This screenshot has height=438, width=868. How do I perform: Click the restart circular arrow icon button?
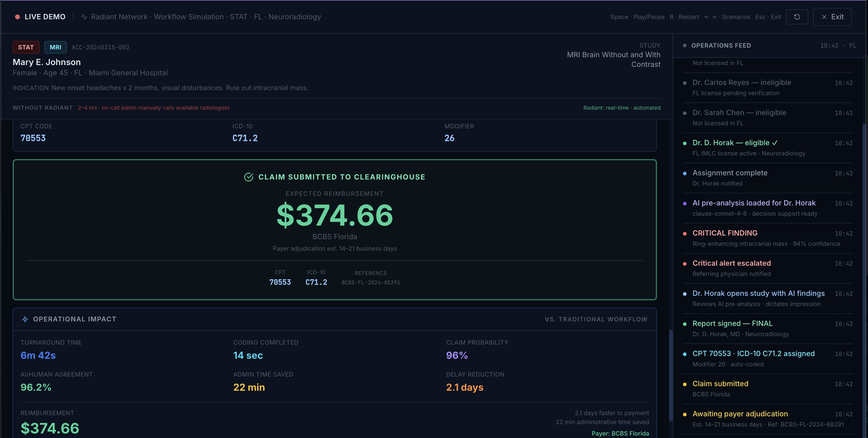(x=797, y=17)
